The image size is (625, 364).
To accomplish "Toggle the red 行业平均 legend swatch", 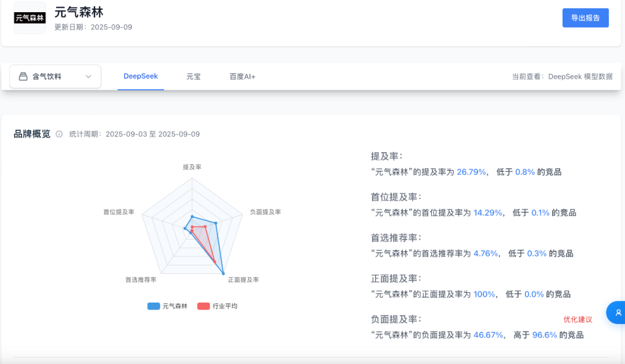I will click(204, 306).
